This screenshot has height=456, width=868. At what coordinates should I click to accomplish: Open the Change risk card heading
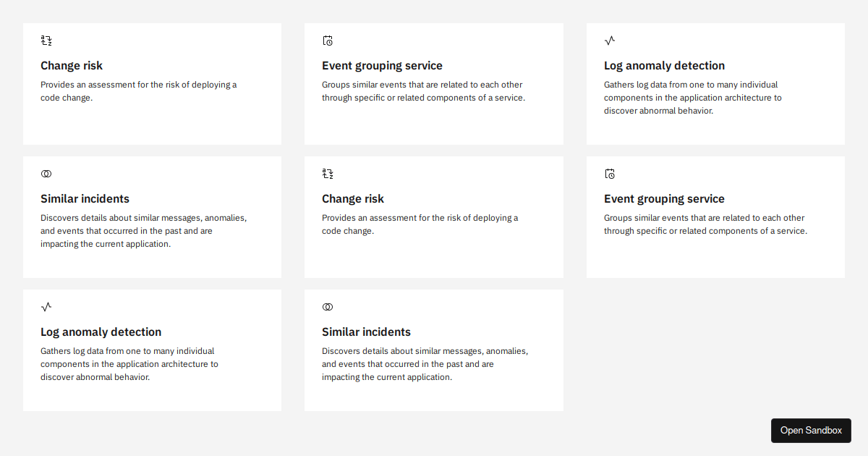[x=72, y=65]
